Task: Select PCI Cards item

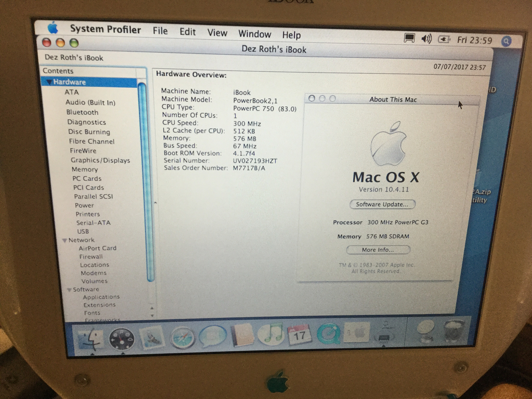Action: tap(89, 188)
